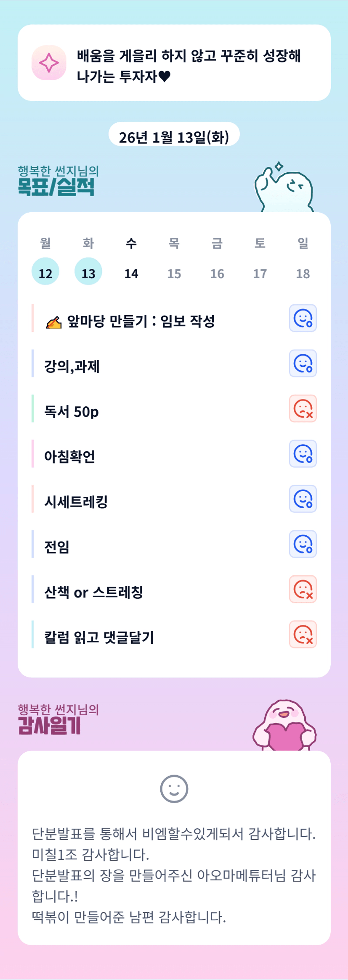The width and height of the screenshot is (348, 980).
Task: Click the thumbs-up ghost mascot illustration
Action: (284, 188)
